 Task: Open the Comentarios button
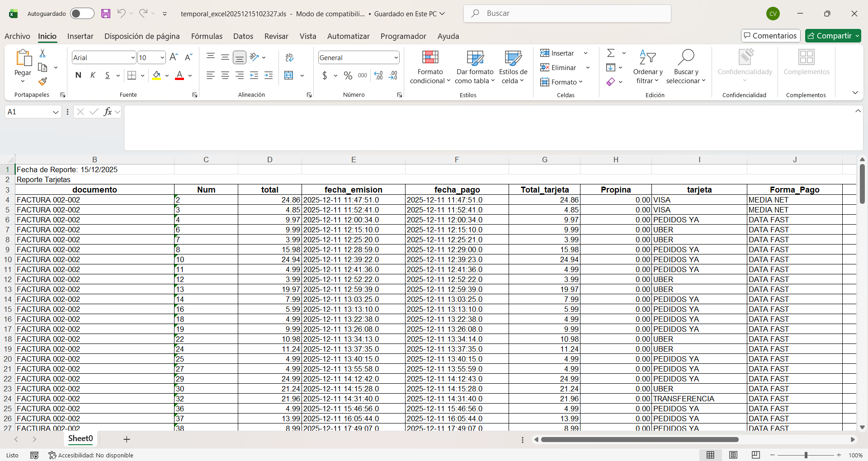click(x=770, y=36)
